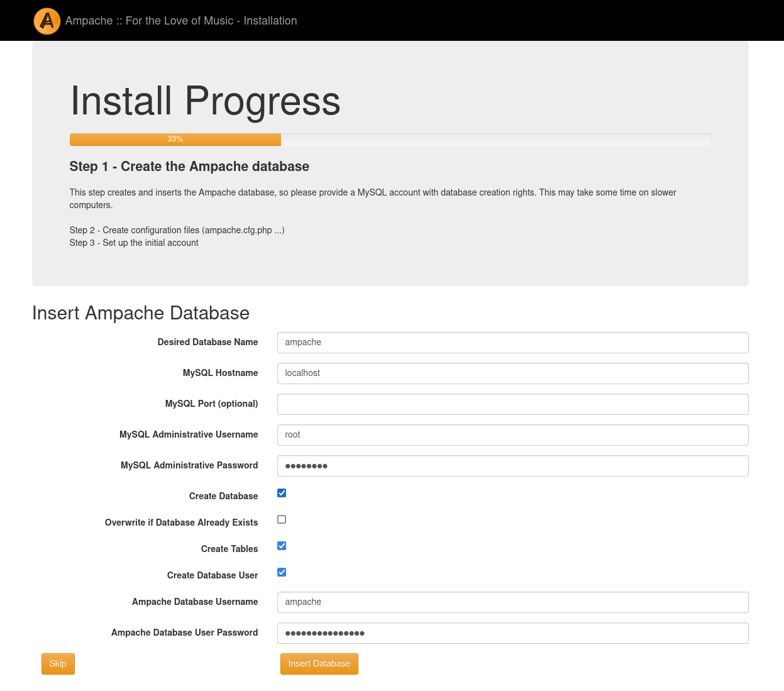This screenshot has height=691, width=784.
Task: Click into the MySQL Hostname field
Action: click(513, 373)
